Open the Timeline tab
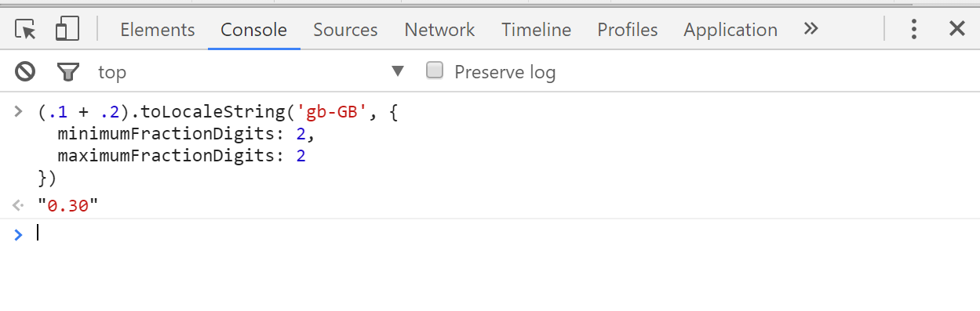 (x=536, y=30)
